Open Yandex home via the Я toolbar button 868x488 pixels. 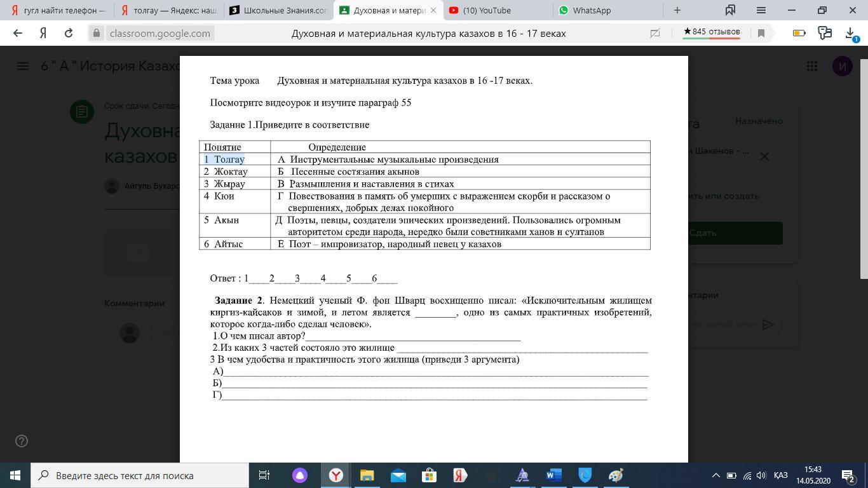pos(43,33)
